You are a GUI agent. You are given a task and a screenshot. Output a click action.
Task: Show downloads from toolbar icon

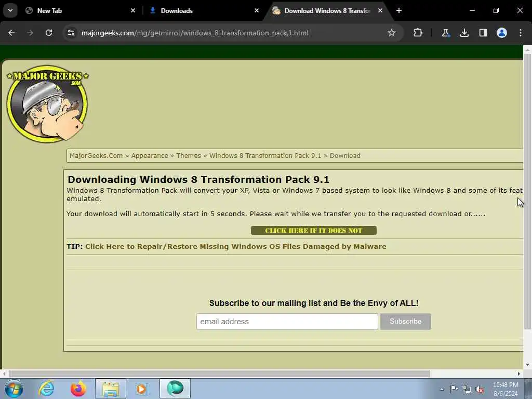pyautogui.click(x=464, y=33)
